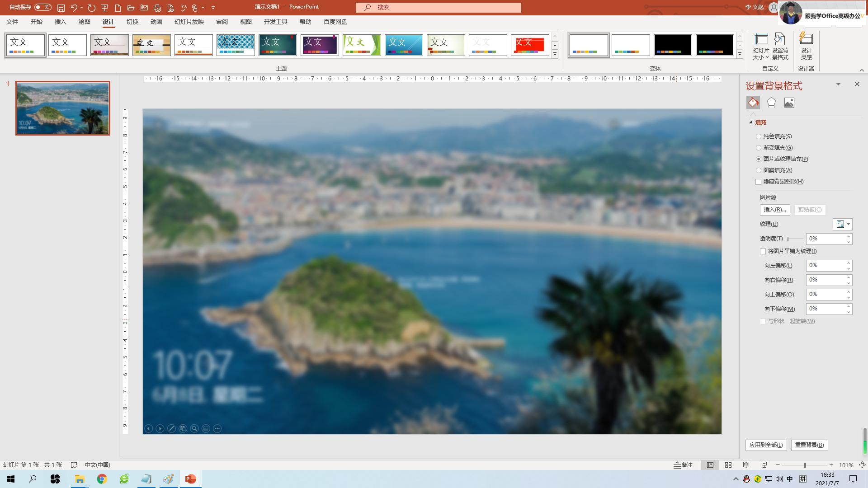Click the Save icon in the quick access toolbar
This screenshot has width=868, height=488.
61,8
